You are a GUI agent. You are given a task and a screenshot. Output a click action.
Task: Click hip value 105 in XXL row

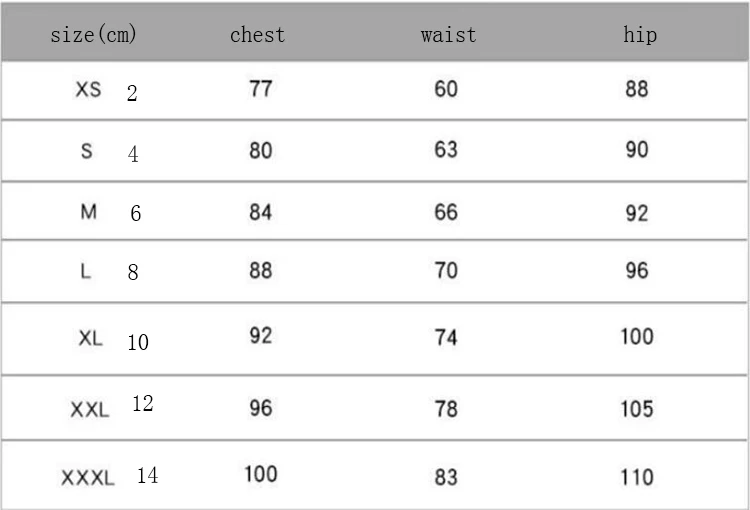coord(637,408)
